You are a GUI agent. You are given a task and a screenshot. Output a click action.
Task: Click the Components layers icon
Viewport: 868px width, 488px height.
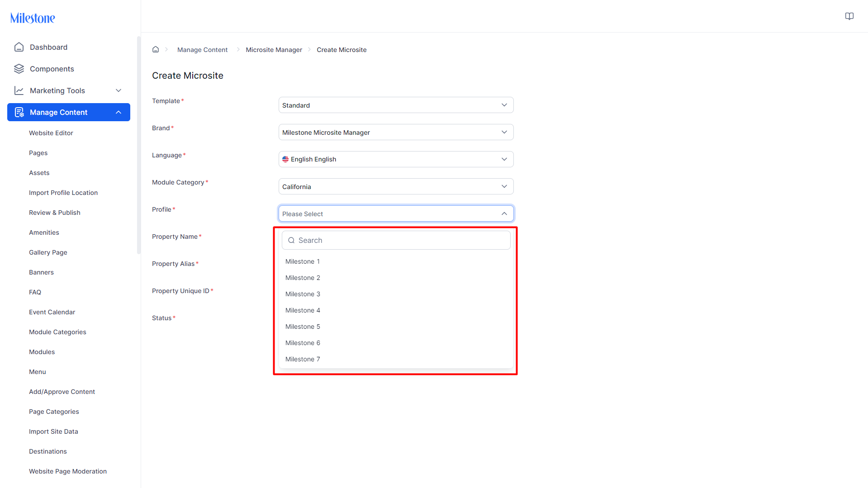click(x=19, y=69)
